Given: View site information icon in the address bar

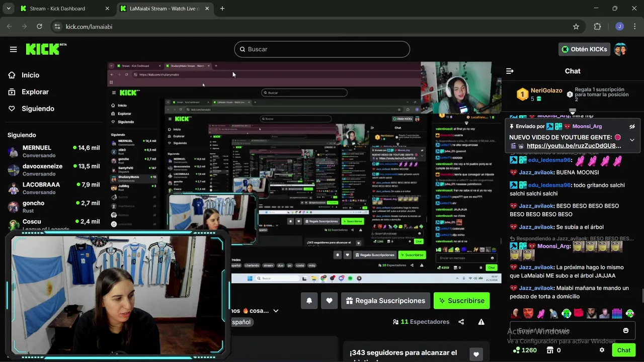Looking at the screenshot, I should 57,27.
